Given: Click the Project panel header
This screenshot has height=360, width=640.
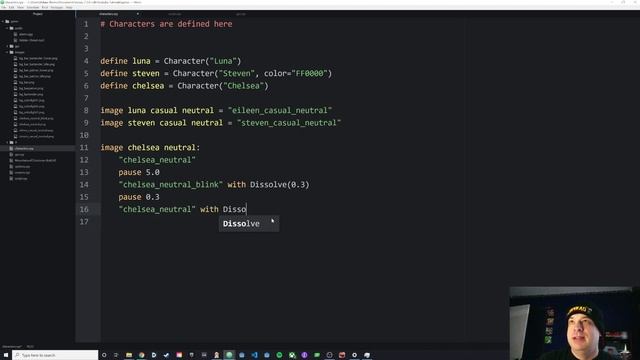Looking at the screenshot, I should 38,14.
